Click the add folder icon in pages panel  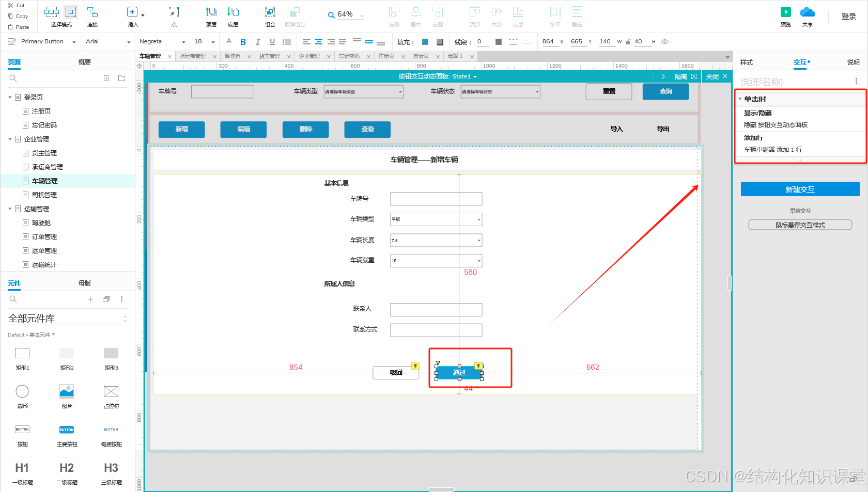tap(121, 78)
